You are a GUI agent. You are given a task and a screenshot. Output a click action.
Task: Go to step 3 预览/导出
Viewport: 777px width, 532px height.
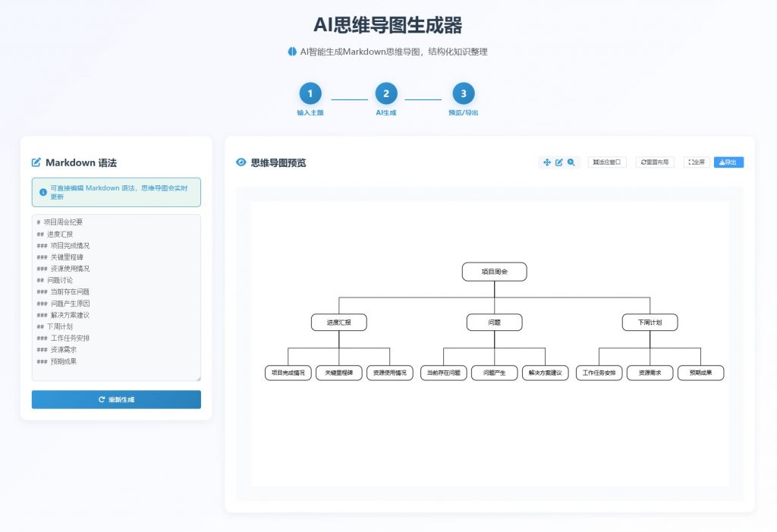[x=463, y=94]
